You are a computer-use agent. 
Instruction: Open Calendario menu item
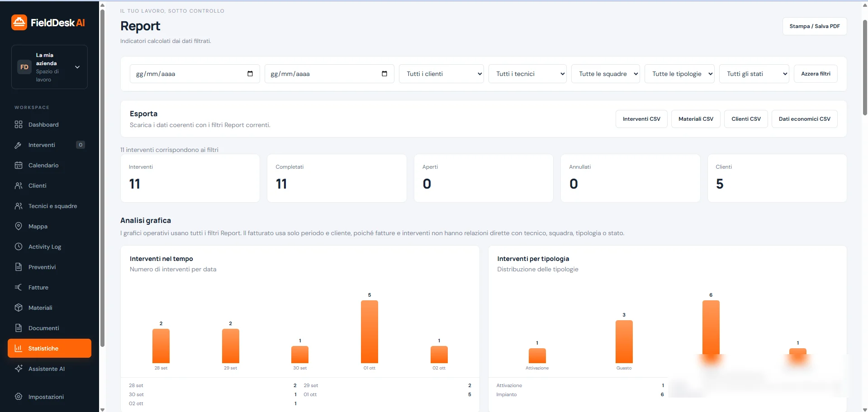(49, 165)
